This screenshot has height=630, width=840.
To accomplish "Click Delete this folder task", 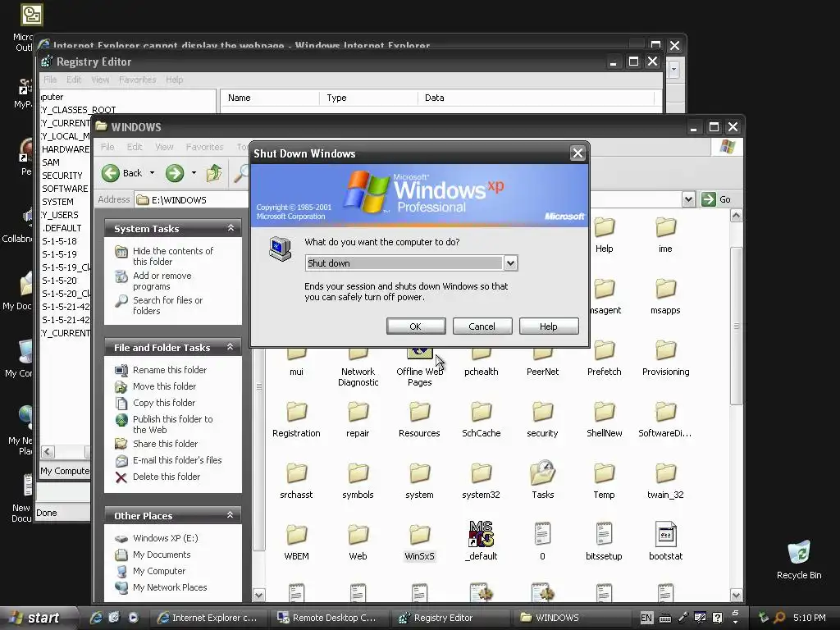I will pos(166,477).
